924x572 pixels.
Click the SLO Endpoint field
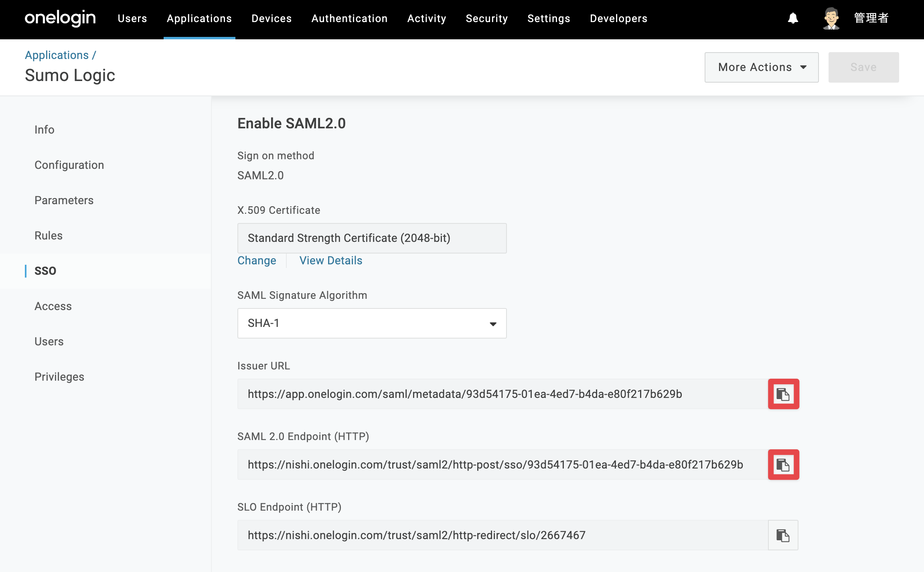click(x=503, y=535)
